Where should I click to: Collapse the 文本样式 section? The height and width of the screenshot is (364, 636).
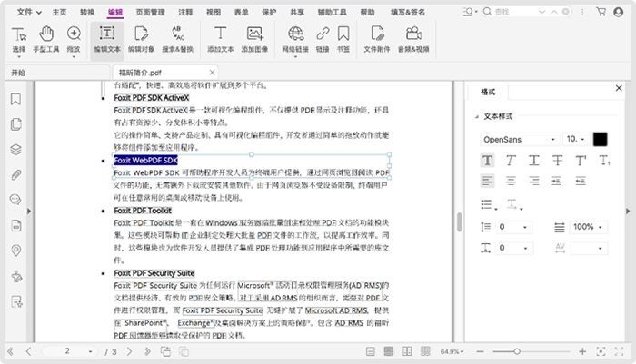coord(477,117)
